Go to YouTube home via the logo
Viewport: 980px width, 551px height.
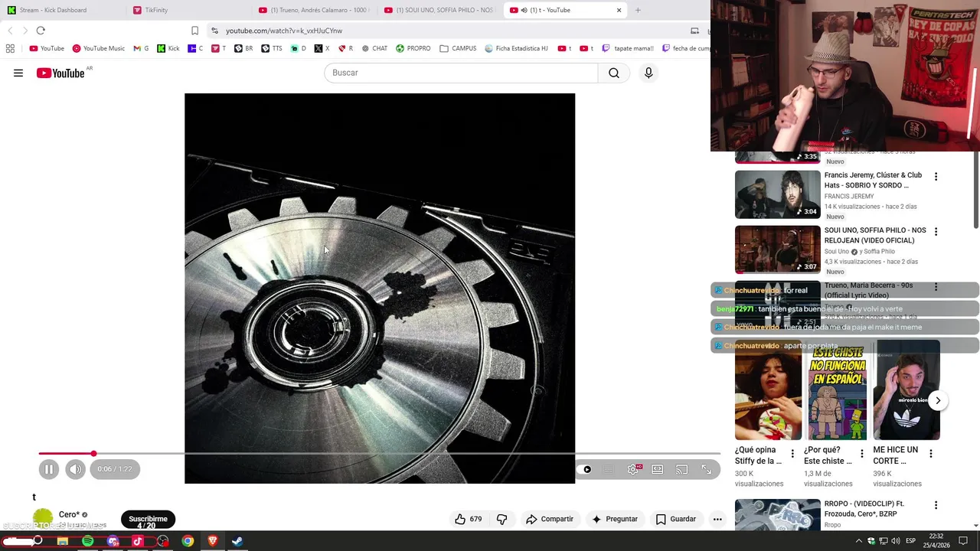pos(60,73)
